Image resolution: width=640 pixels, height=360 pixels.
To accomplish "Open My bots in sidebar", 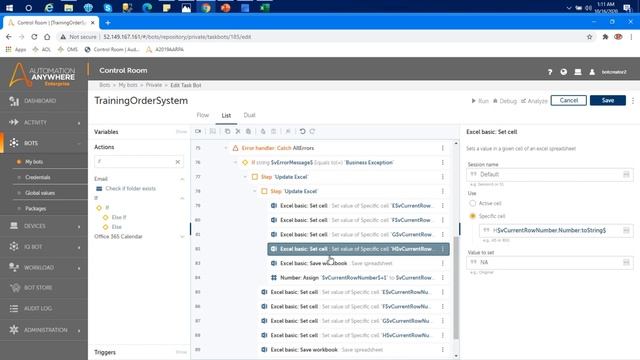I will [x=34, y=162].
